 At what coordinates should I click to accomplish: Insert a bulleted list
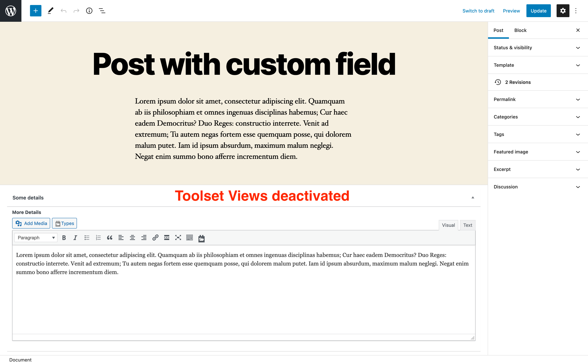[87, 238]
